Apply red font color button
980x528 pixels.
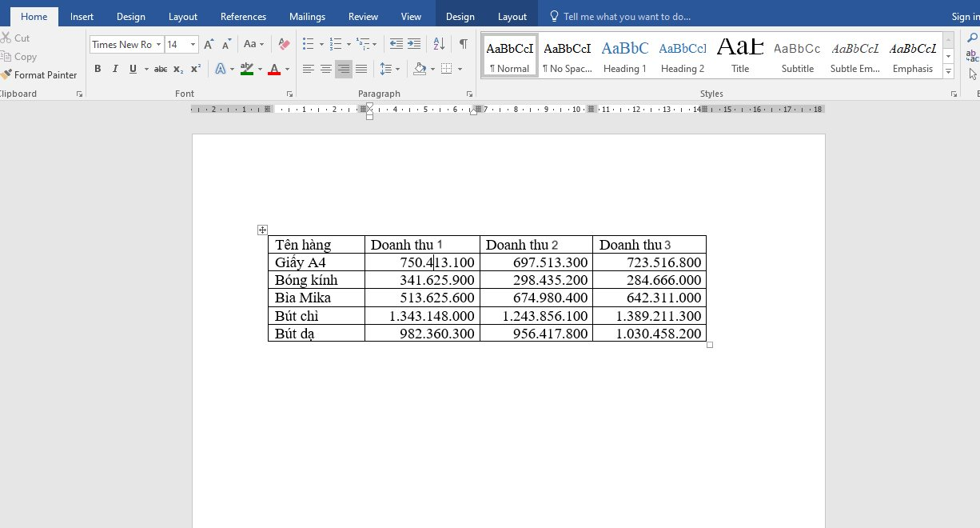274,70
